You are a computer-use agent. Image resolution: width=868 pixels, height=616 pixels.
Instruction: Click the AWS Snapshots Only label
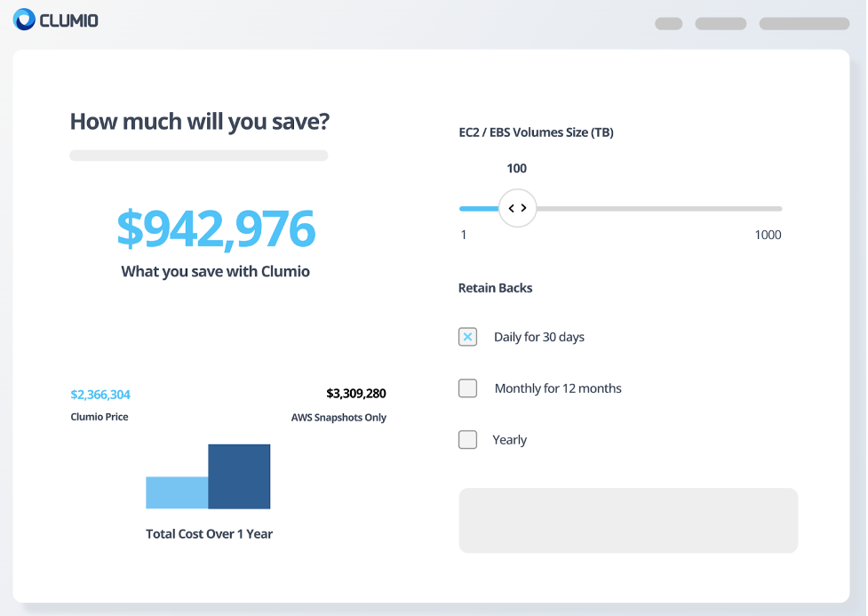(338, 416)
